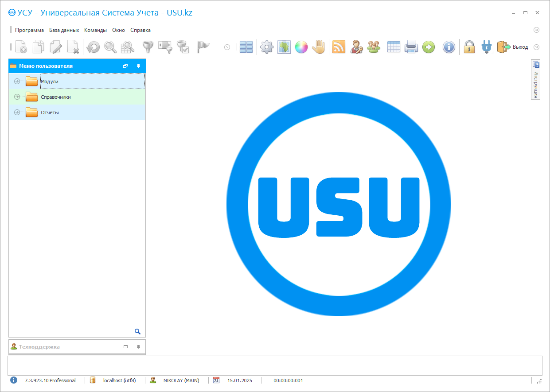Click the refresh arrow icon
The image size is (550, 392).
[x=93, y=47]
